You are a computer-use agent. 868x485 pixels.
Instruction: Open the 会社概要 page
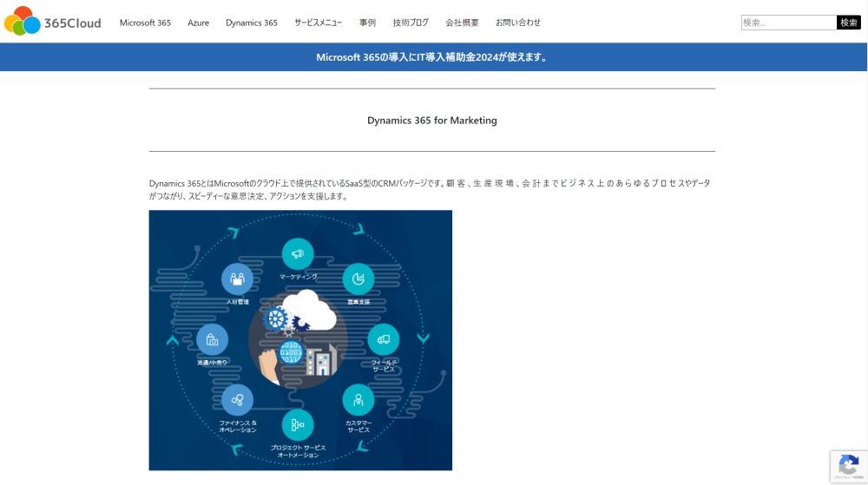point(463,23)
